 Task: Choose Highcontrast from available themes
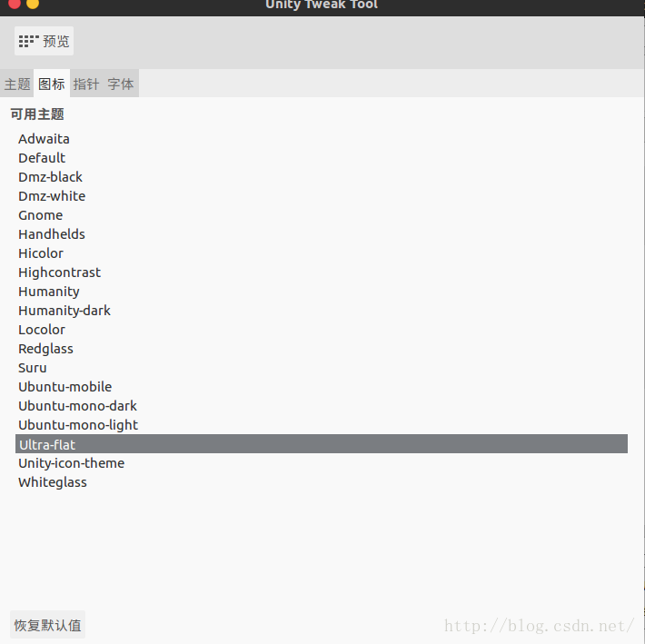tap(322, 272)
